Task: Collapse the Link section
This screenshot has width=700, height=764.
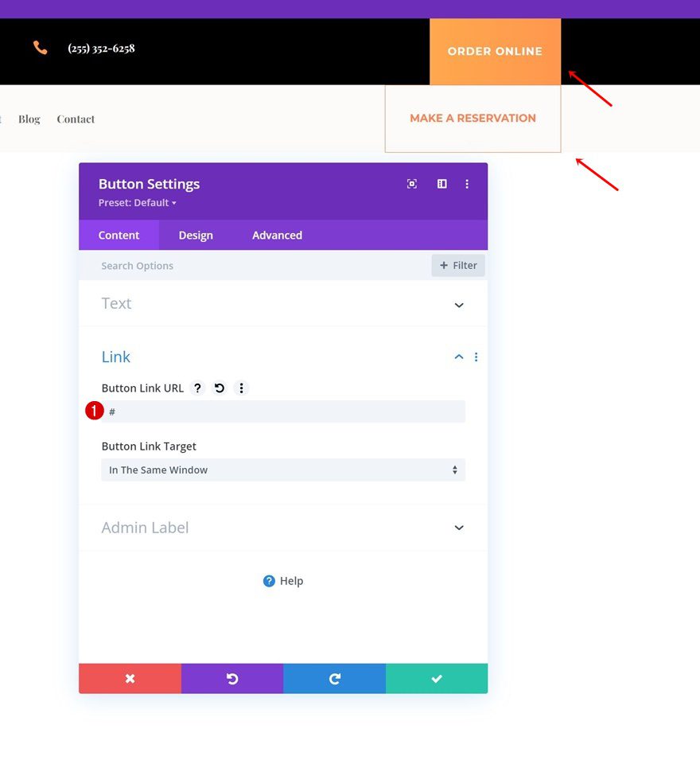Action: (x=458, y=357)
